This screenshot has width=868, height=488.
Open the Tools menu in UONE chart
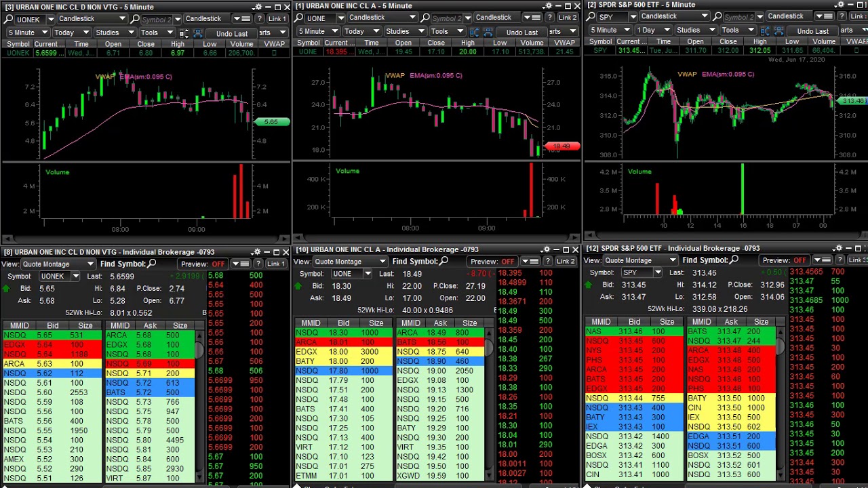click(x=447, y=31)
